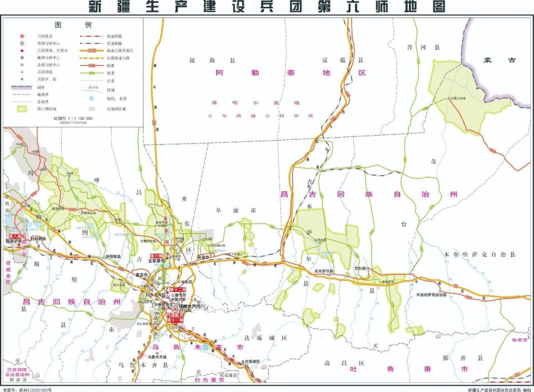The image size is (534, 392).
Task: Click the large spaced 达坂城区 label
Action: (266, 338)
